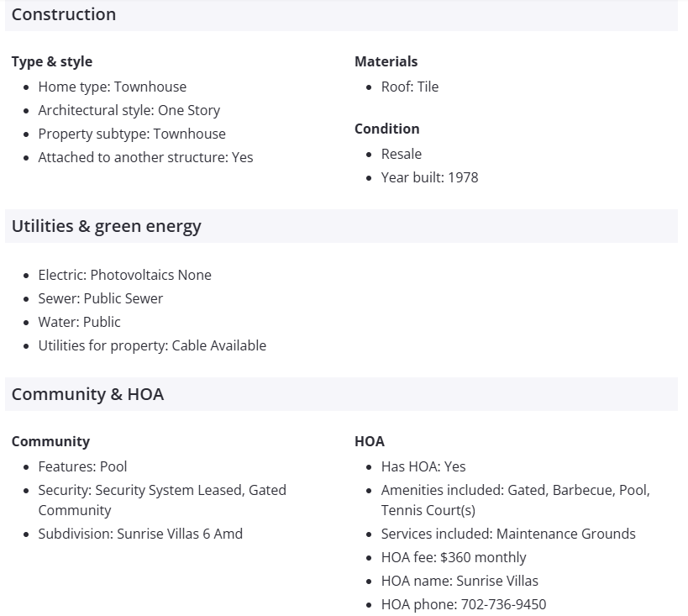Click the Construction section header
This screenshot has width=688, height=616.
click(x=64, y=14)
